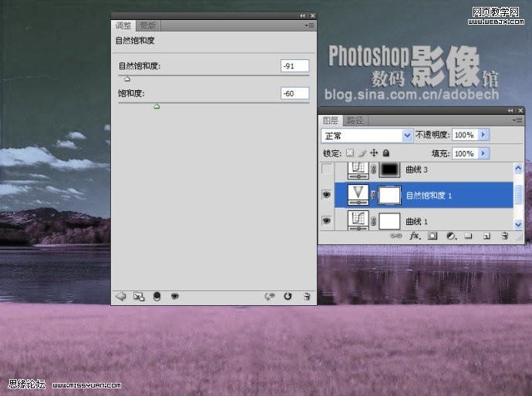Hide the 自然饱和度 1 layer eye
This screenshot has width=532, height=396.
pyautogui.click(x=327, y=195)
